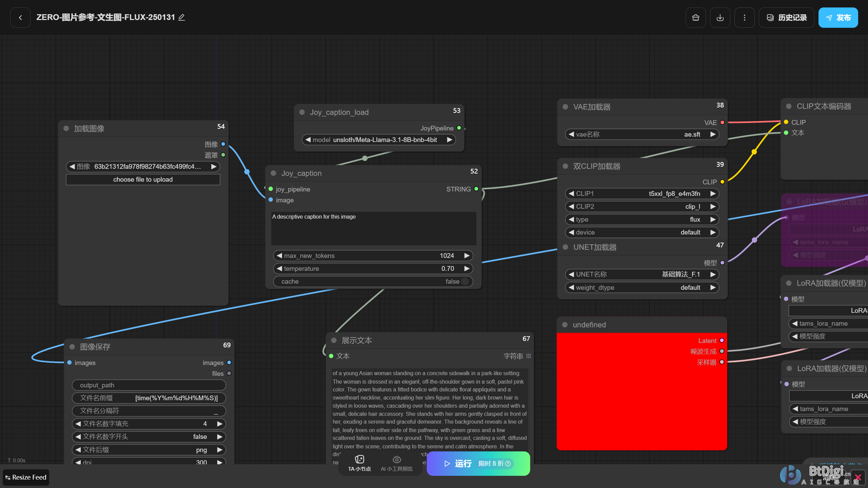Increase temperature with right arrow
Screen dimensions: 868x488
click(467, 268)
